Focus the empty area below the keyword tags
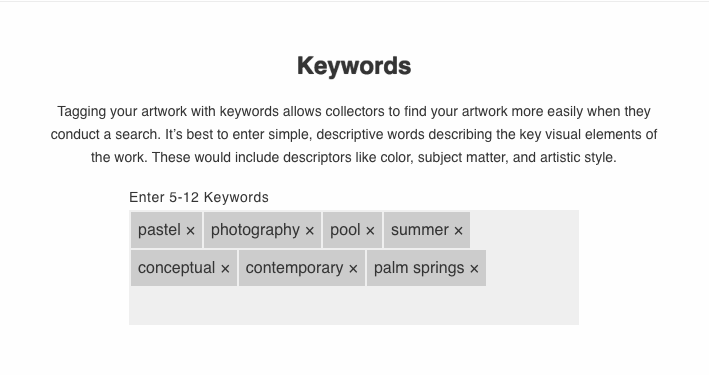 354,305
